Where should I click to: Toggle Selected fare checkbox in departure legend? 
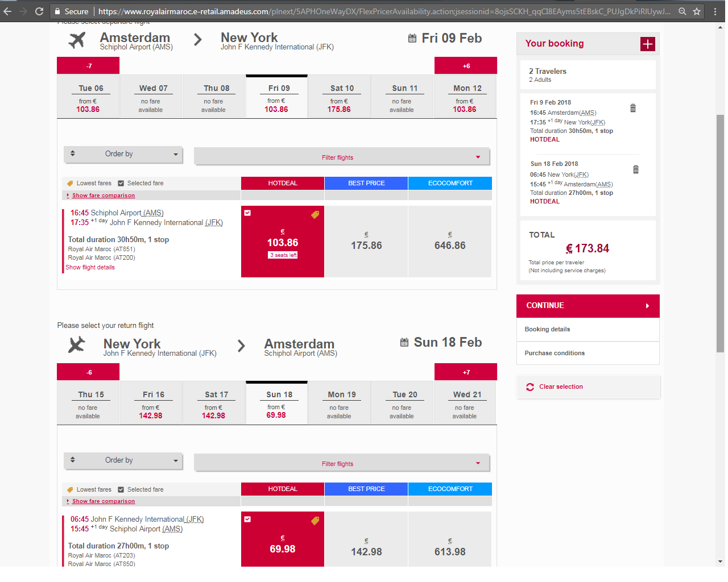coord(121,184)
